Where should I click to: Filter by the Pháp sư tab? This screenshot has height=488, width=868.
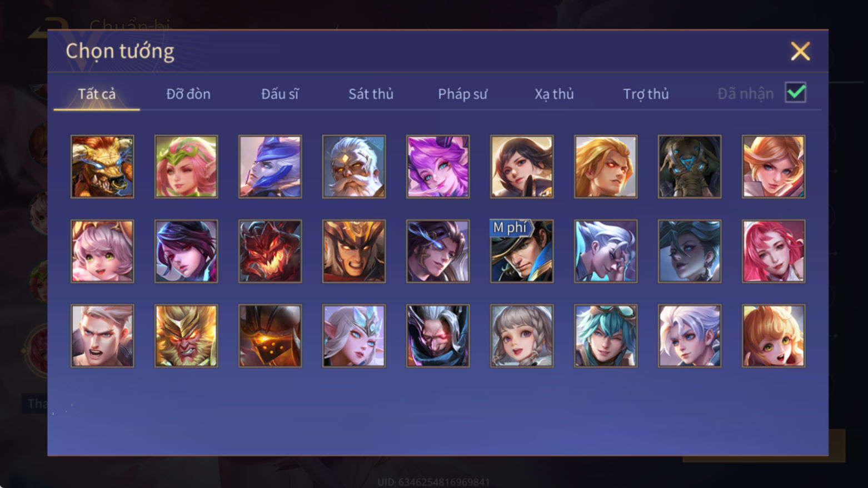462,94
